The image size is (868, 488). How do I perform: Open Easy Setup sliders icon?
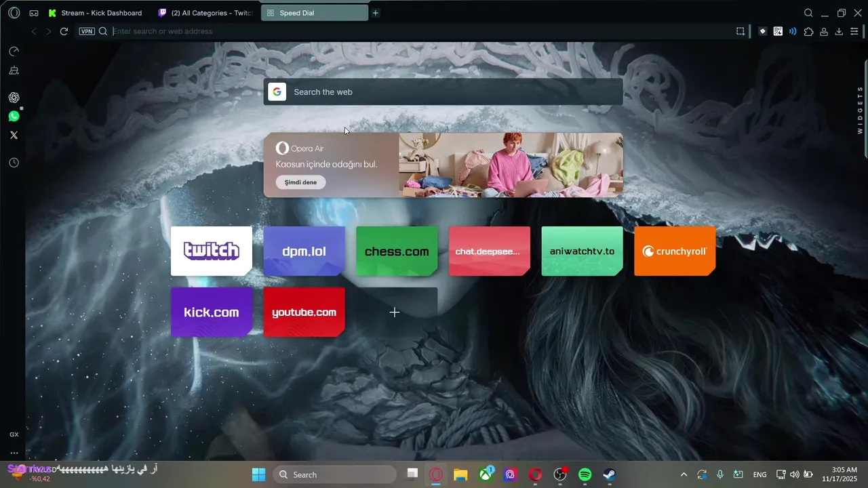(x=854, y=31)
